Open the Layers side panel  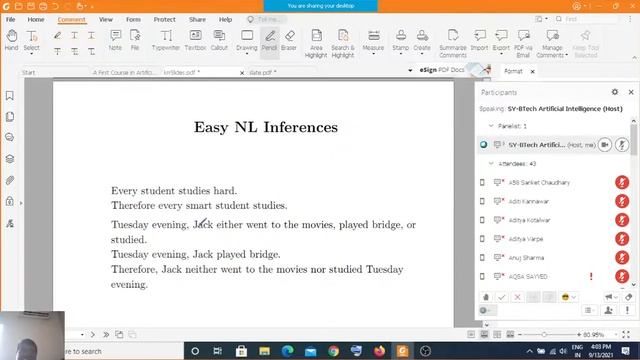point(10,159)
